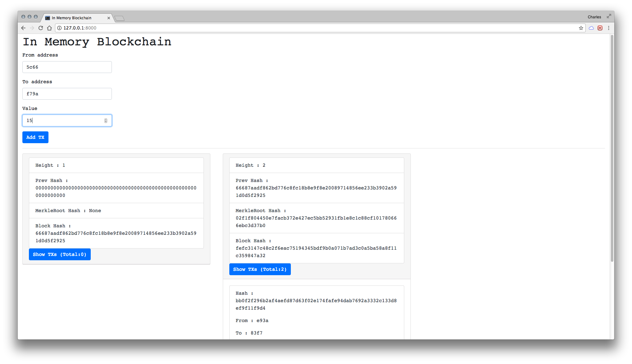The height and width of the screenshot is (364, 632).
Task: Go to the browser home icon
Action: (x=49, y=28)
